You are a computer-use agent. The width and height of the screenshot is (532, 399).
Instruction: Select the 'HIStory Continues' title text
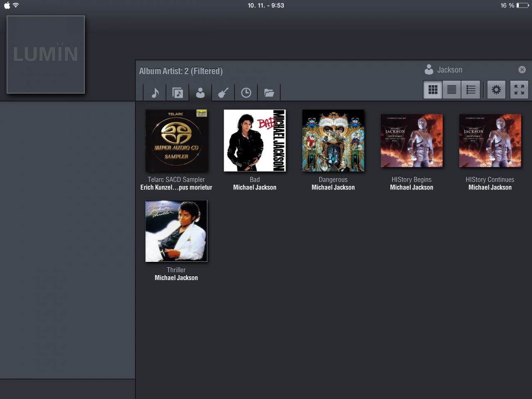point(490,180)
